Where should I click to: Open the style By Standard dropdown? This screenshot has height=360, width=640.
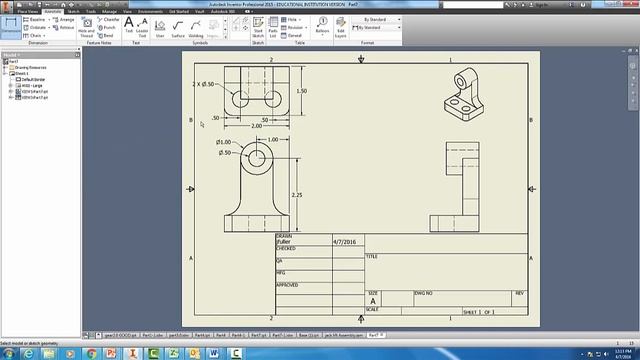(376, 28)
